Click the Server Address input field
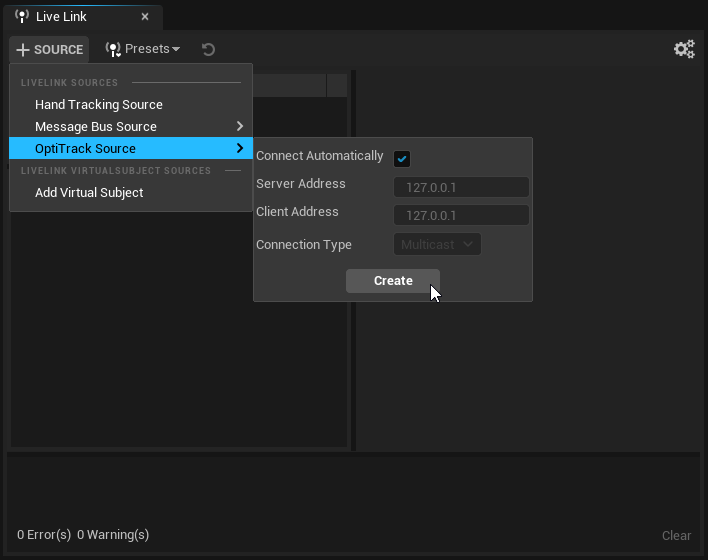Image resolution: width=708 pixels, height=560 pixels. point(461,187)
